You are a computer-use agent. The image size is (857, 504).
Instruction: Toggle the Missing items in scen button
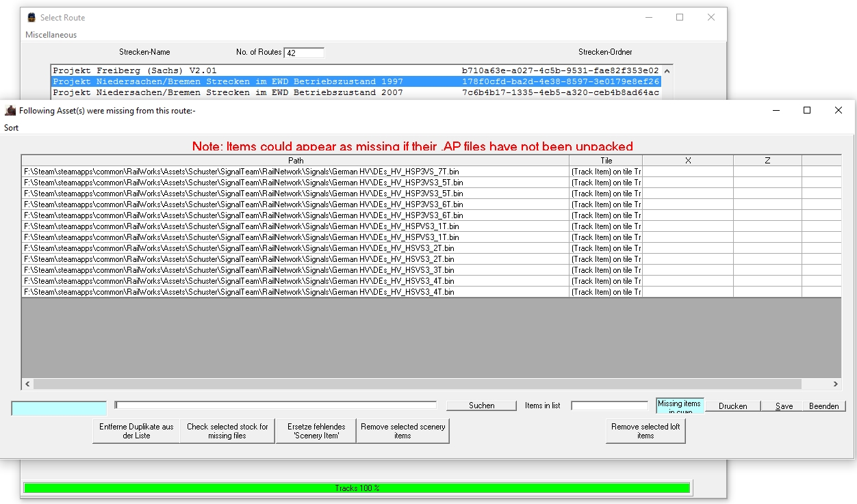[x=679, y=406]
